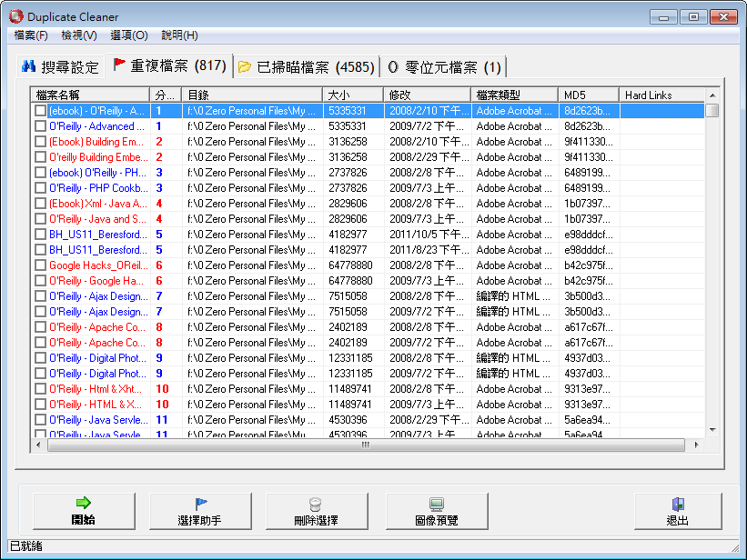
Task: Click the horizontal scrollbar thumb
Action: pyautogui.click(x=366, y=445)
